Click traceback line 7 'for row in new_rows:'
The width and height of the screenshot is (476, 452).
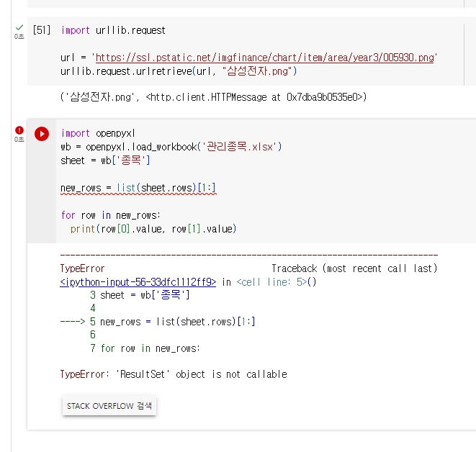coord(145,348)
